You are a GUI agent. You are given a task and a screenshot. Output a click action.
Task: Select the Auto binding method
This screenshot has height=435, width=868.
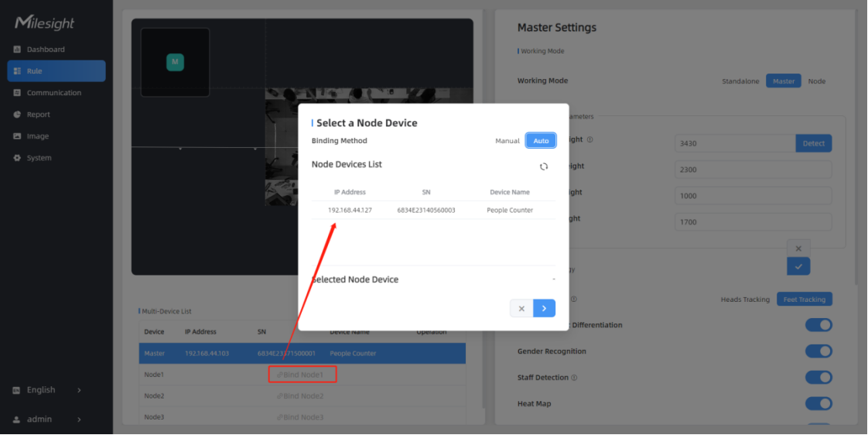(x=541, y=141)
